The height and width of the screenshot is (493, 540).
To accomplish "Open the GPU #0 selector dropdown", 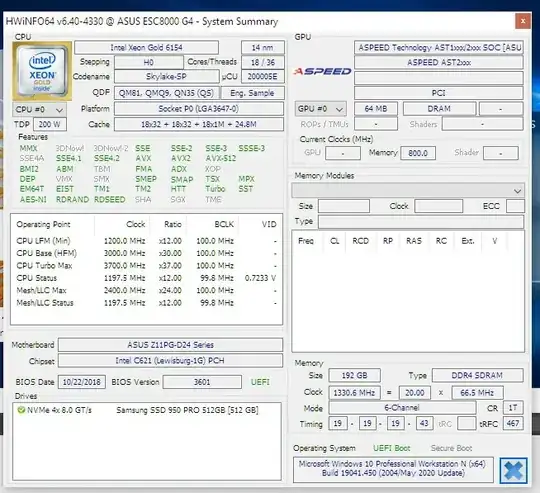I will tap(321, 109).
